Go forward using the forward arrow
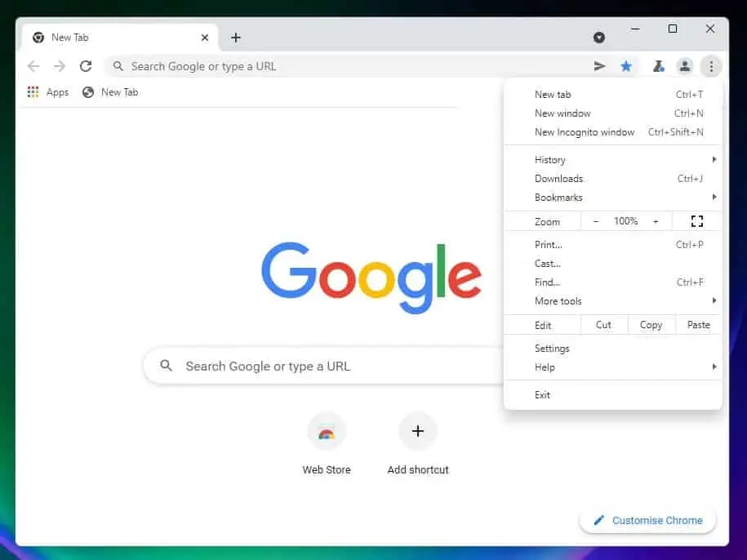Screen dimensions: 747x560 [60, 66]
